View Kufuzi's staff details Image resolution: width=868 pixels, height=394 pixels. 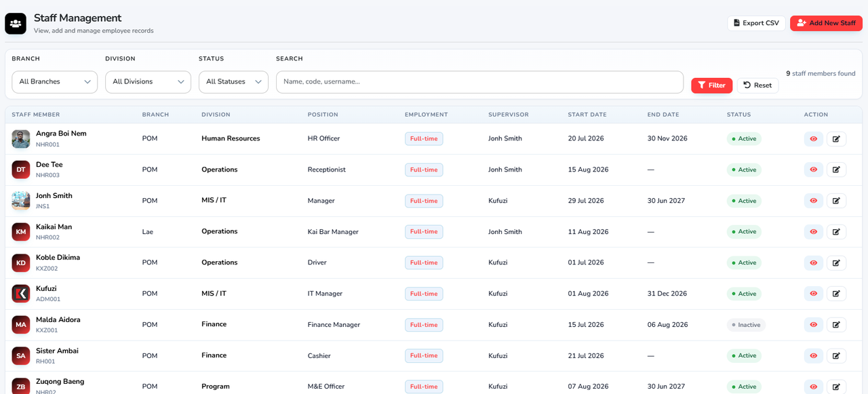pyautogui.click(x=813, y=294)
